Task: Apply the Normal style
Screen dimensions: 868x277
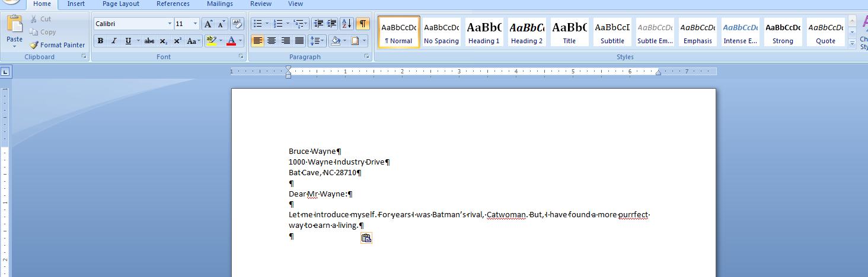Action: pos(399,32)
